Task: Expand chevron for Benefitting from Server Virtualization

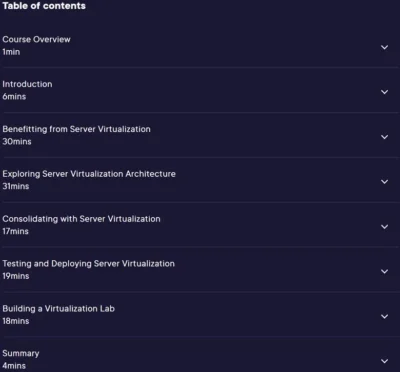Action: (385, 137)
